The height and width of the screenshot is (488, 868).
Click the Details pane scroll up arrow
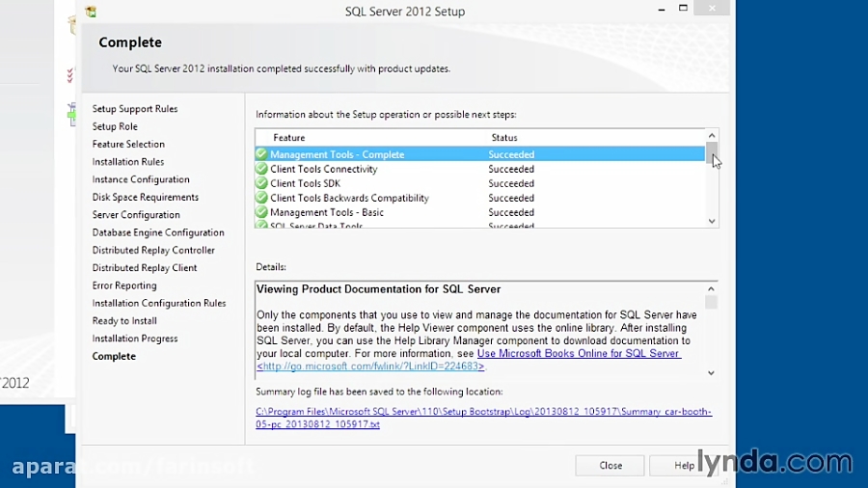[712, 288]
